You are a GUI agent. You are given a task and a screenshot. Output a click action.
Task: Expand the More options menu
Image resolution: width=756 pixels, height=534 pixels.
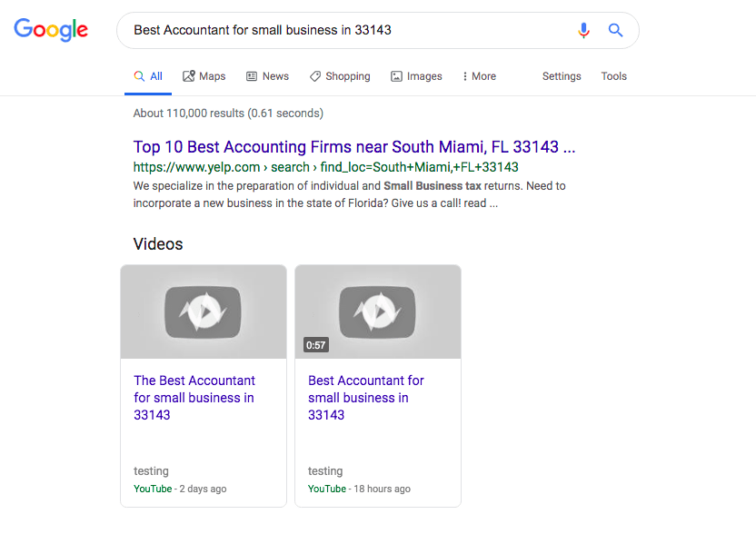click(479, 76)
